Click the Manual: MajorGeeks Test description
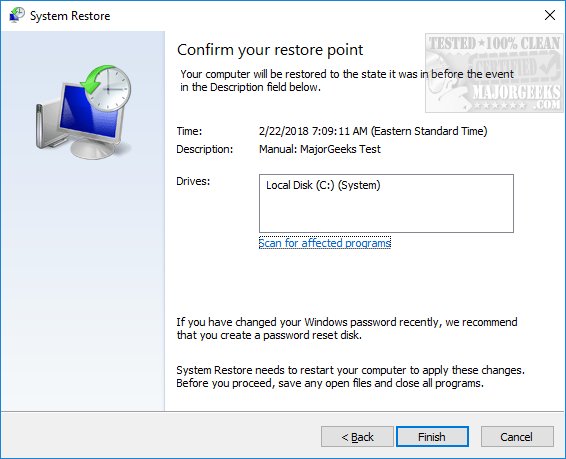This screenshot has height=459, width=566. (319, 149)
